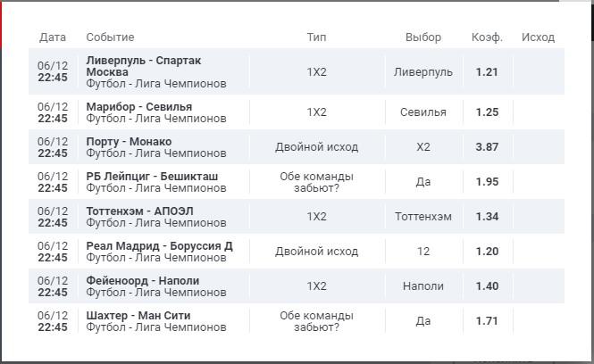Viewport: 594px width, 364px height.
Task: Click the Исход column header
Action: coord(539,37)
